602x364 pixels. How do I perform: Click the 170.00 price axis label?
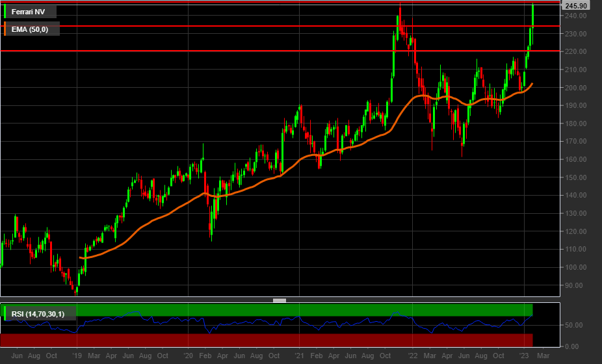click(x=575, y=141)
